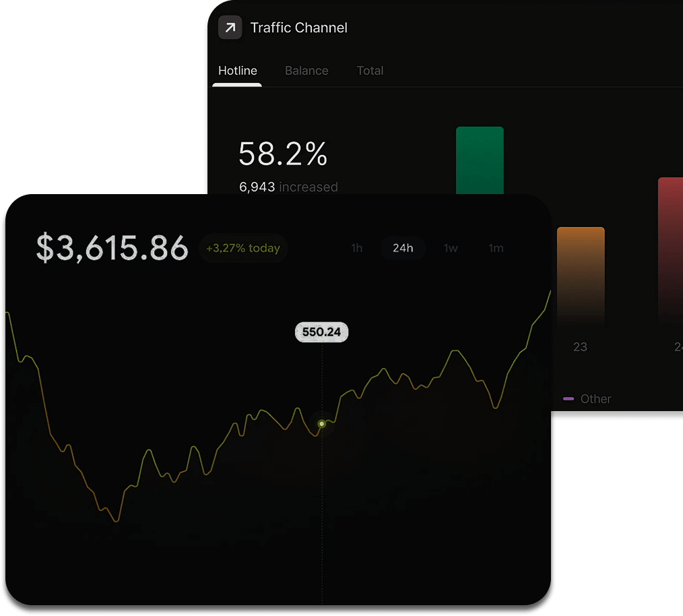Select the red bar in the chart
Image resolution: width=683 pixels, height=616 pixels.
(670, 249)
